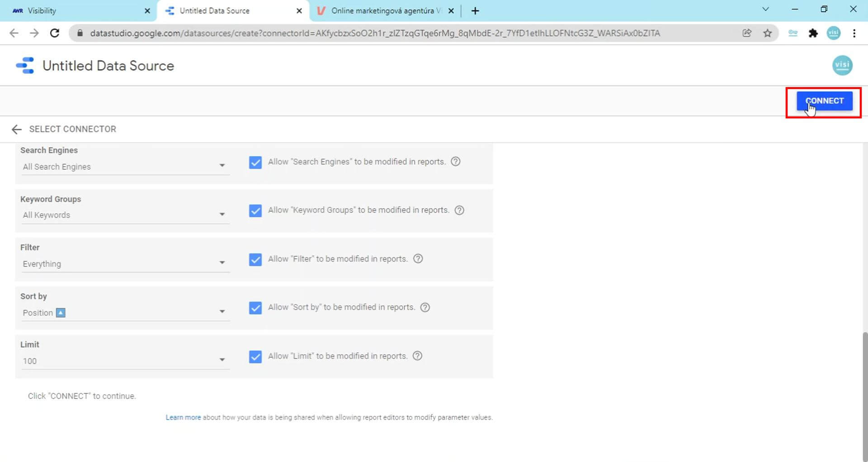Disable Allow Limit to be modified checkbox
The width and height of the screenshot is (868, 462).
click(255, 357)
